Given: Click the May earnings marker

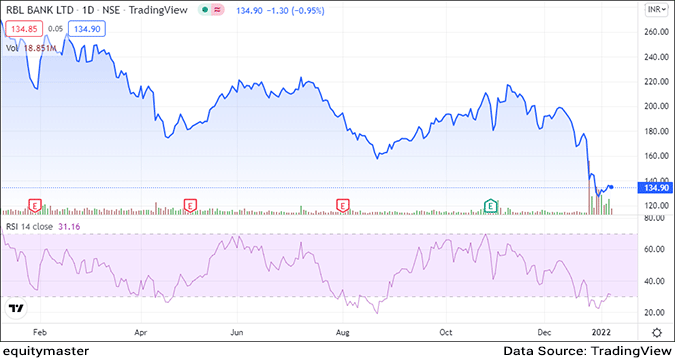Looking at the screenshot, I should [x=190, y=206].
